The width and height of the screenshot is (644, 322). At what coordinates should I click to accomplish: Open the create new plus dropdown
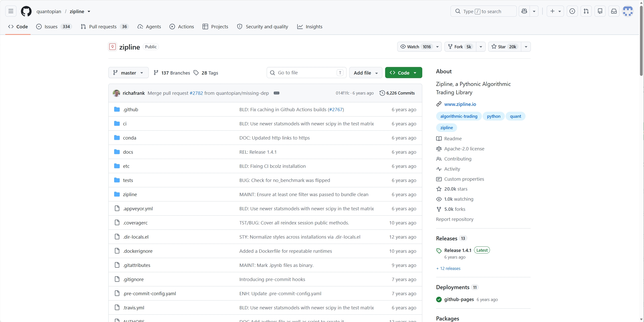point(555,11)
